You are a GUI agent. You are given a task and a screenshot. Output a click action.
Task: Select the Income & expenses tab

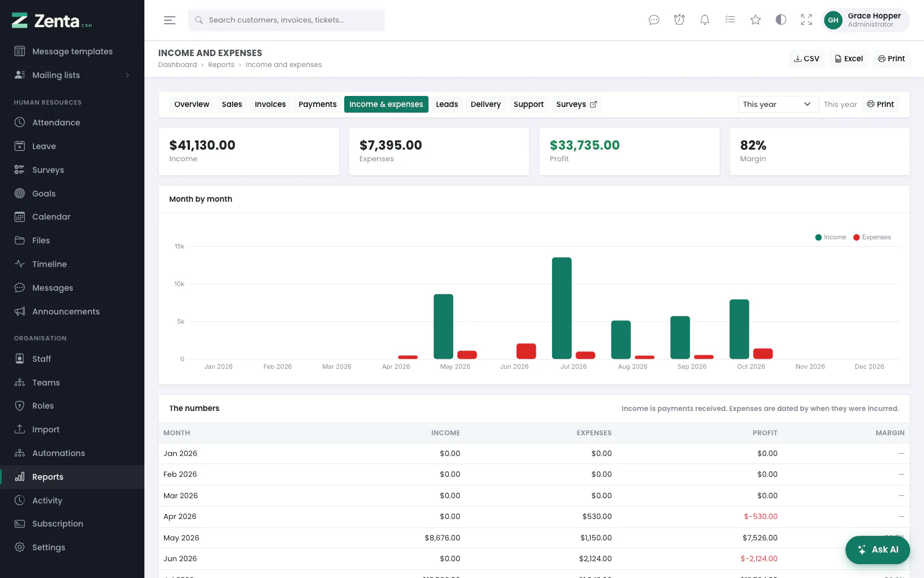386,104
